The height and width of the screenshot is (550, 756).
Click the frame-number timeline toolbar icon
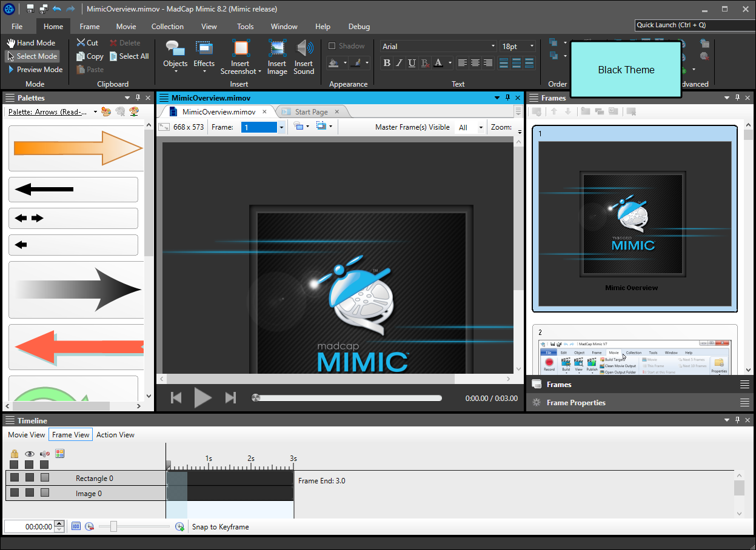[x=76, y=527]
